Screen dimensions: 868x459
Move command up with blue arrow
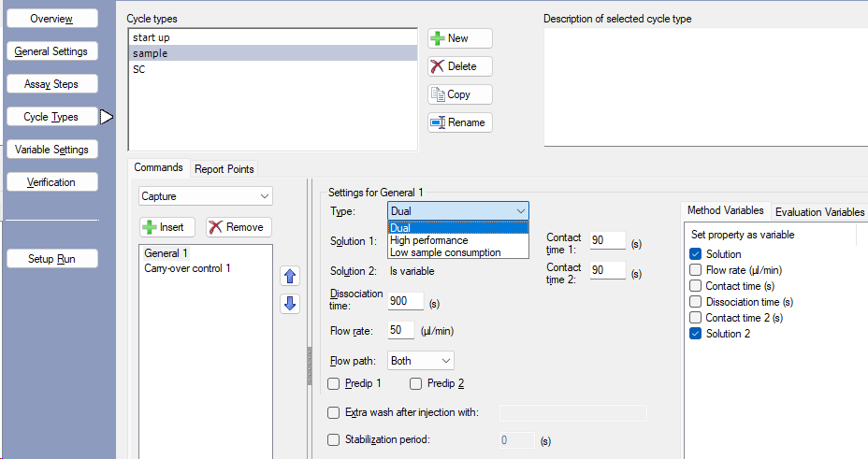(290, 276)
